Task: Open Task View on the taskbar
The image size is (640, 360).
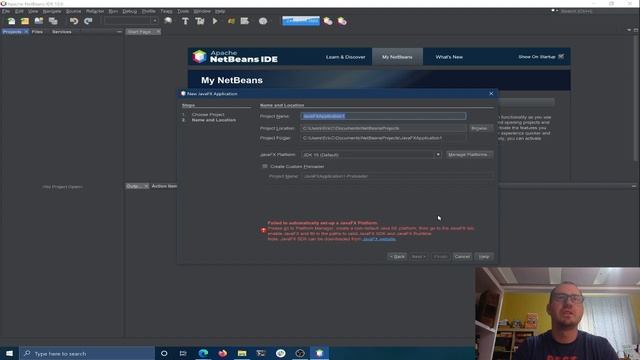Action: pos(183,353)
